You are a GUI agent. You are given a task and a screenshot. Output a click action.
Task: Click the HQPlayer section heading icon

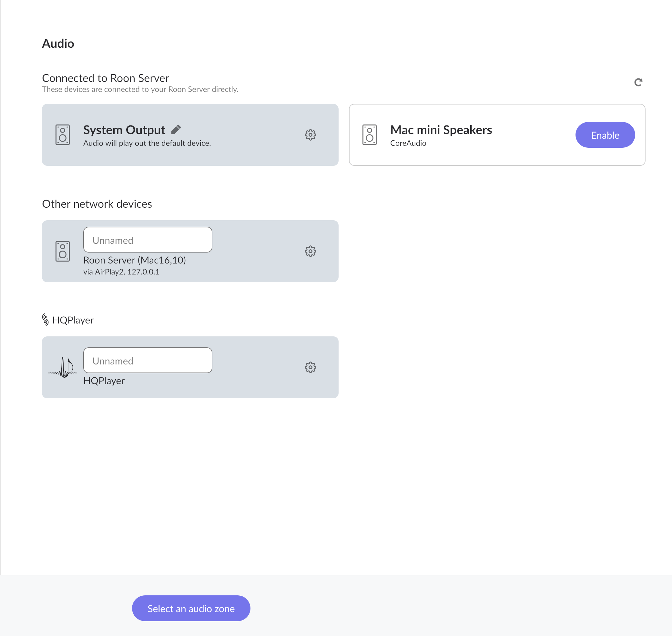pyautogui.click(x=45, y=320)
